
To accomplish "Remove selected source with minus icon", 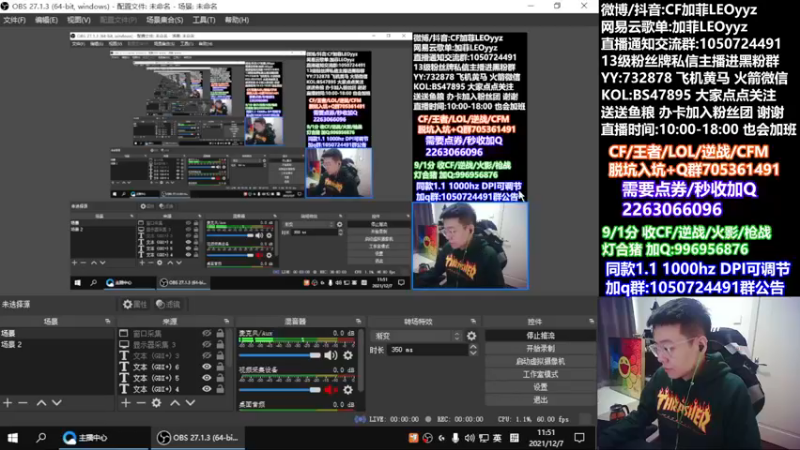I will [141, 403].
